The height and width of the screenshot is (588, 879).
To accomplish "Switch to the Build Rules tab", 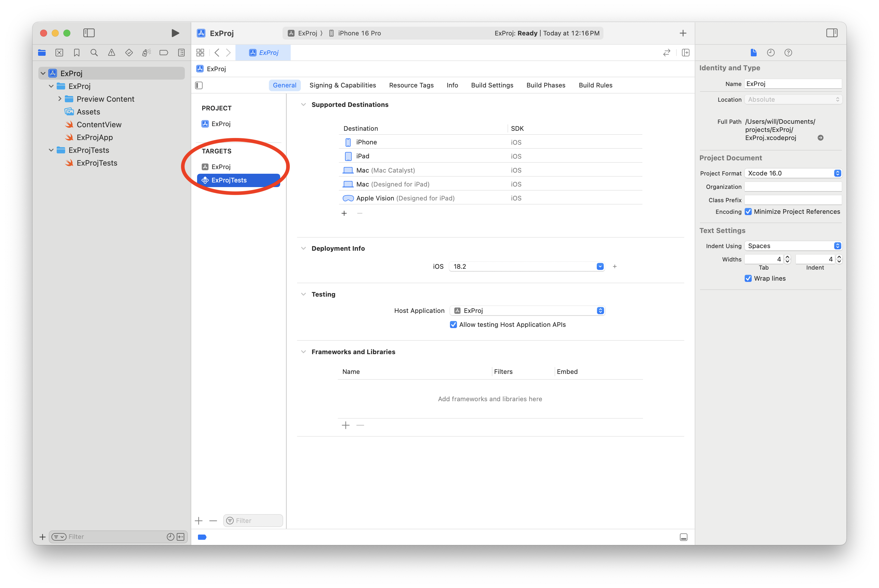I will coord(595,85).
